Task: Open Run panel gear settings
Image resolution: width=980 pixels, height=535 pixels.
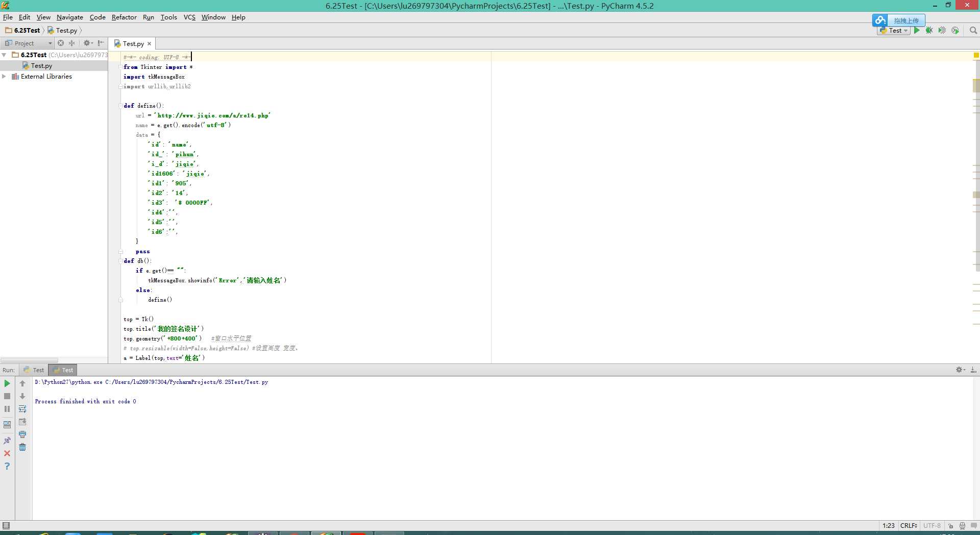Action: [x=960, y=370]
